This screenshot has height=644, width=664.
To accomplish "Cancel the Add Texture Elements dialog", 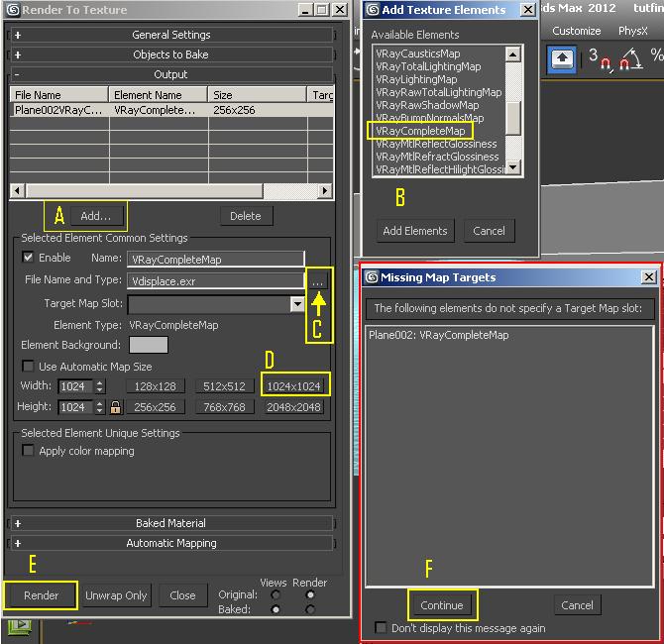I will (490, 231).
